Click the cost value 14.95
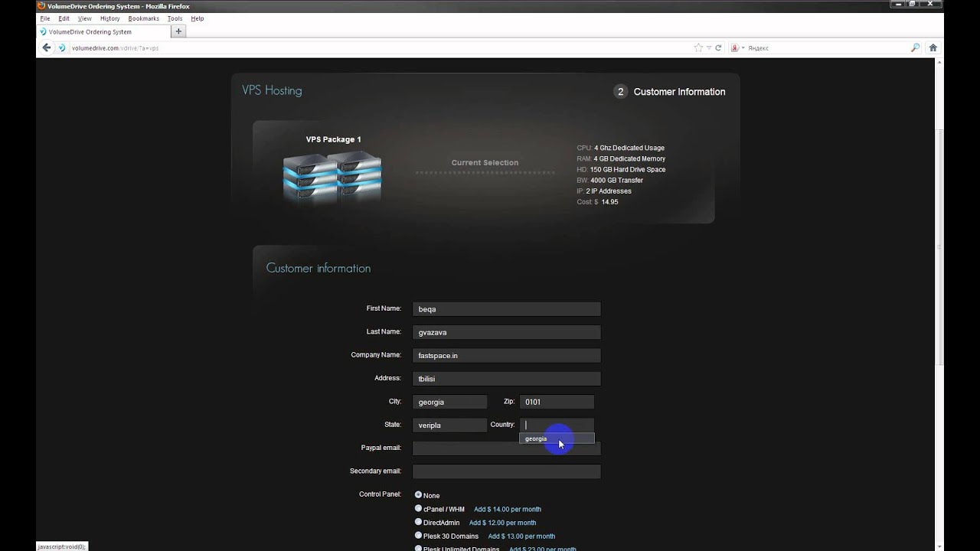Viewport: 980px width, 551px height. tap(609, 202)
